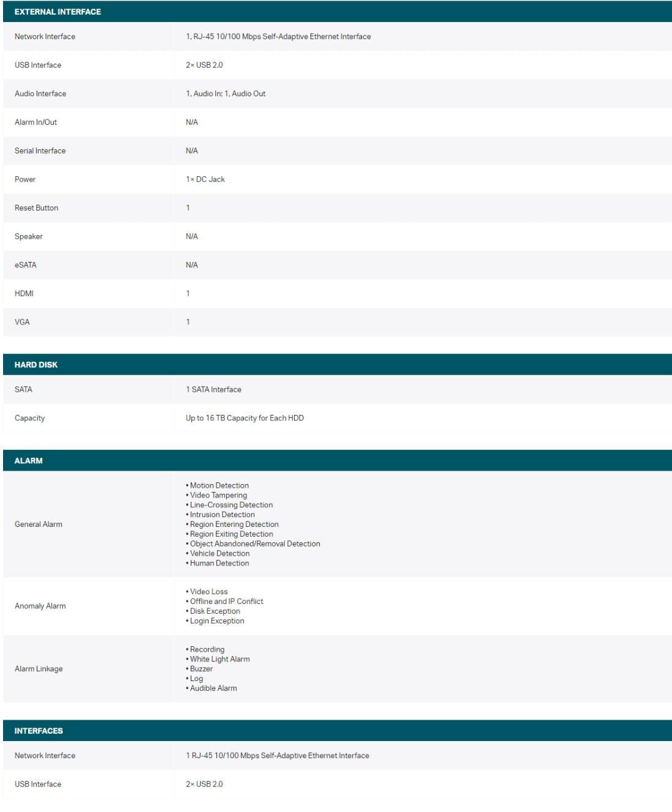
Task: Click the Alarm In/Out row label
Action: [x=35, y=122]
